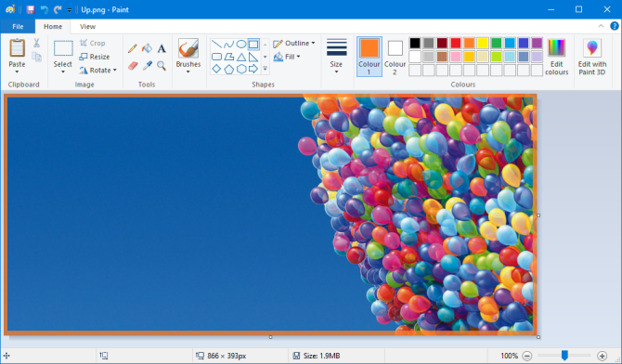Choose the Rectangle shape
The image size is (622, 364).
pos(253,44)
